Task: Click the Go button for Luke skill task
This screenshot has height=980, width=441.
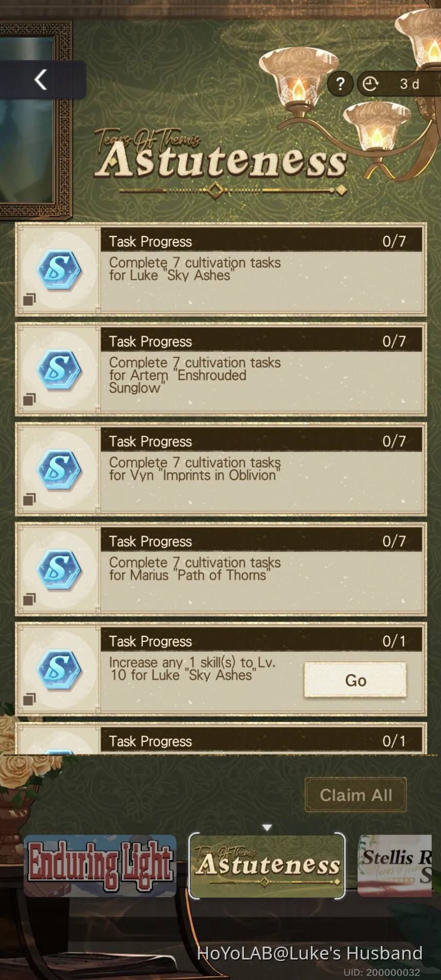Action: coord(355,680)
